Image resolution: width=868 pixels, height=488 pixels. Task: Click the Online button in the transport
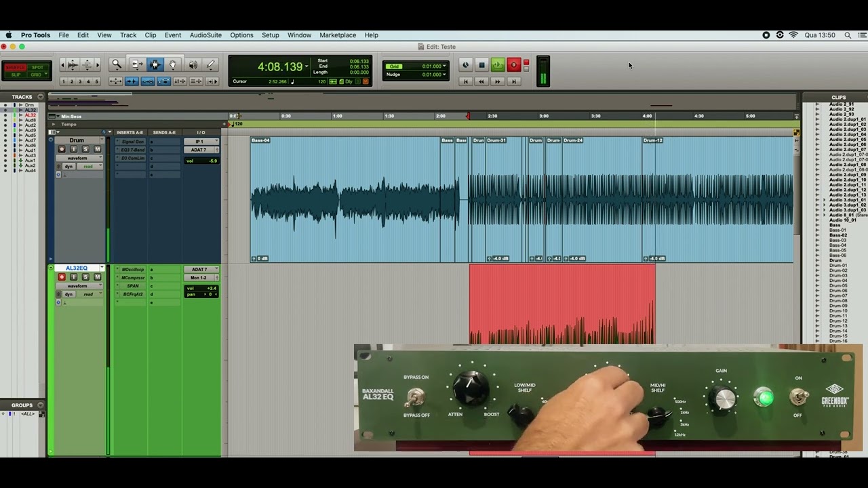point(466,65)
